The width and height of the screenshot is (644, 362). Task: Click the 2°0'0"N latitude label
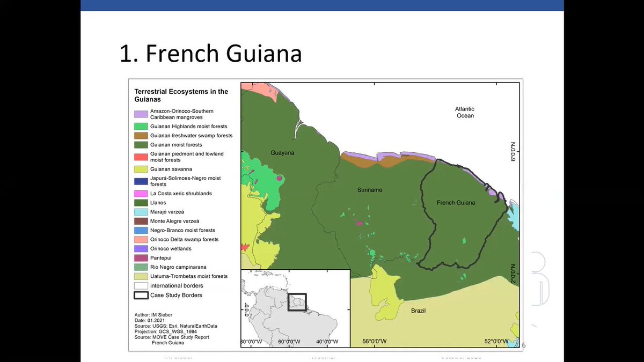(513, 274)
